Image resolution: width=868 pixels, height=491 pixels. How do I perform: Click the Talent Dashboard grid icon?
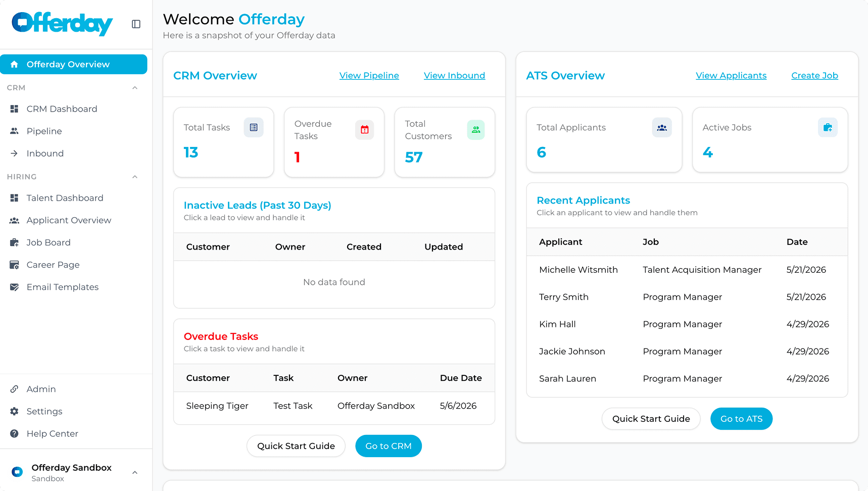(x=14, y=198)
